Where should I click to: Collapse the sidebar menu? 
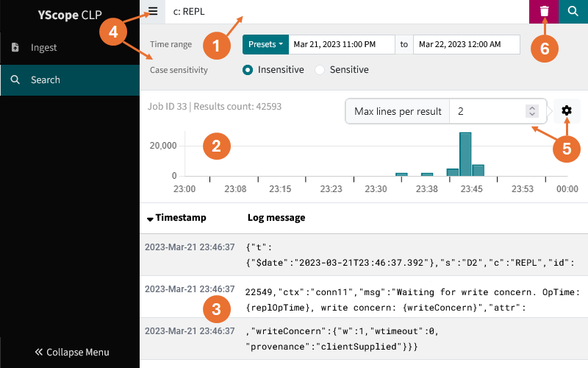72,352
